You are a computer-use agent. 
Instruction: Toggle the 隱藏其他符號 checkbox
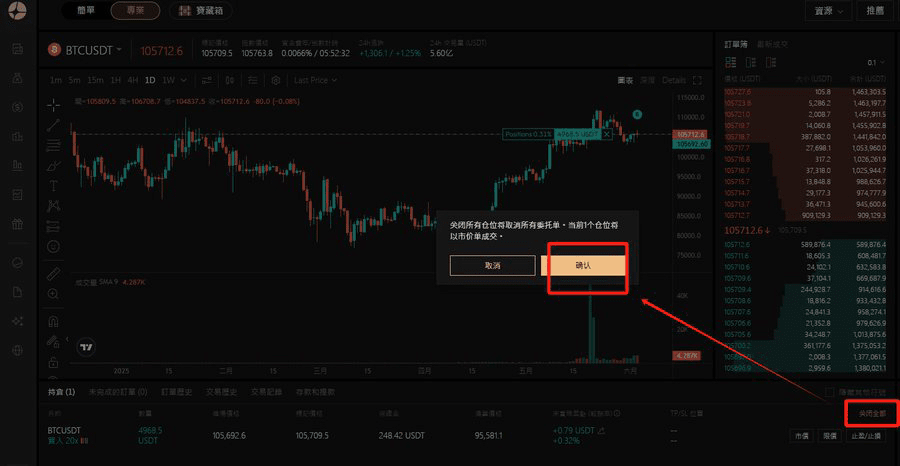[827, 392]
